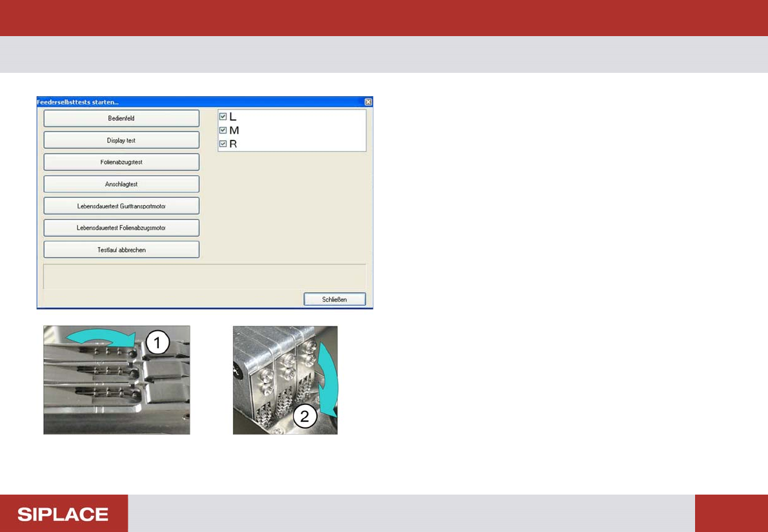Image resolution: width=768 pixels, height=532 pixels.
Task: Toggle the M track checkbox
Action: [223, 130]
